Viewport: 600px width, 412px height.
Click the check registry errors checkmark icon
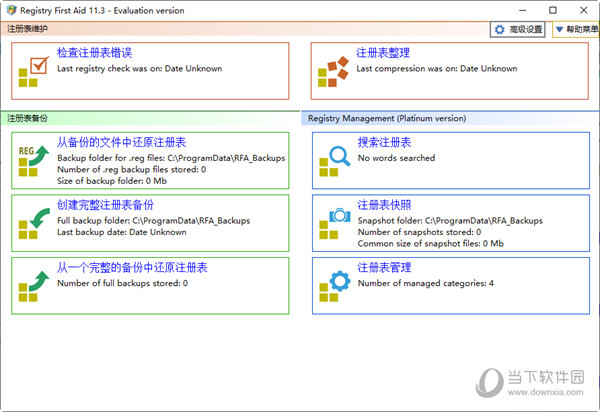click(34, 72)
